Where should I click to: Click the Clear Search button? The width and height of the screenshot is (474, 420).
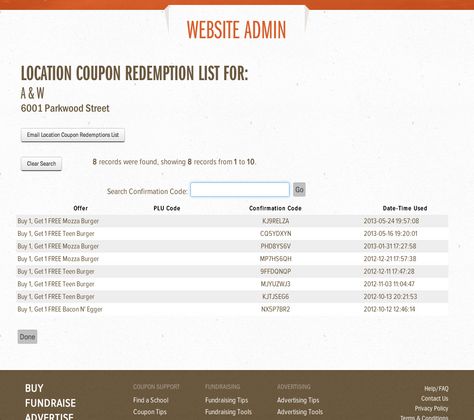click(41, 164)
